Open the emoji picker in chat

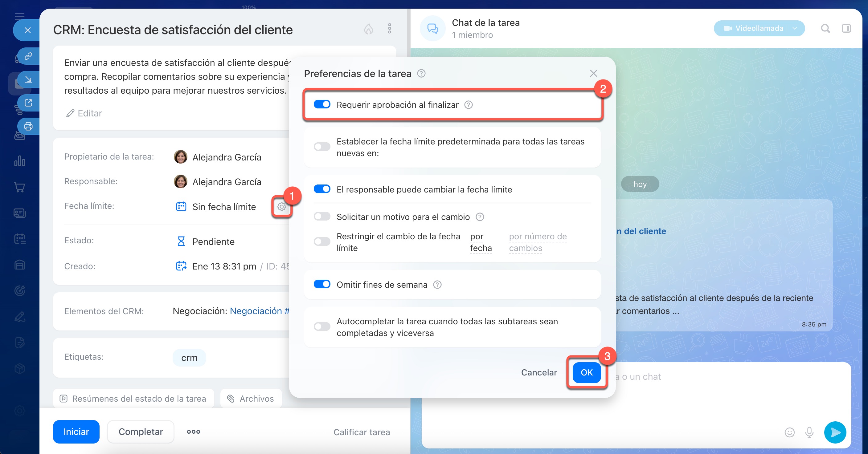coord(789,432)
